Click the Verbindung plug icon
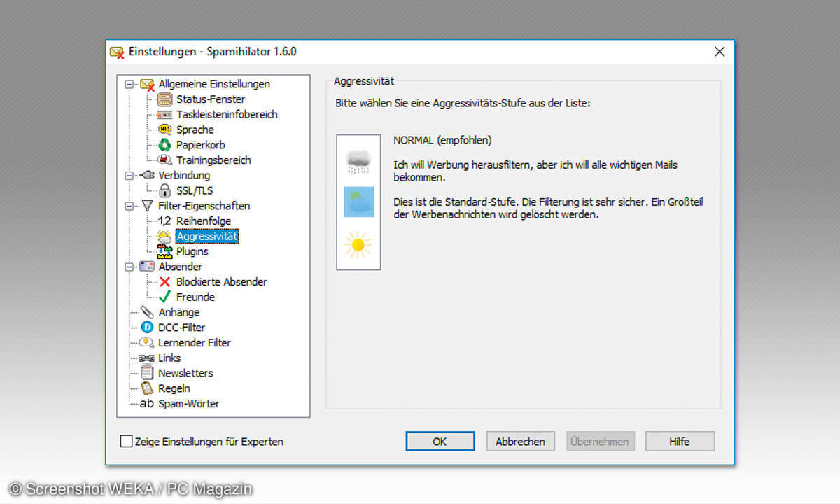Viewport: 840px width, 504px height. [x=147, y=176]
